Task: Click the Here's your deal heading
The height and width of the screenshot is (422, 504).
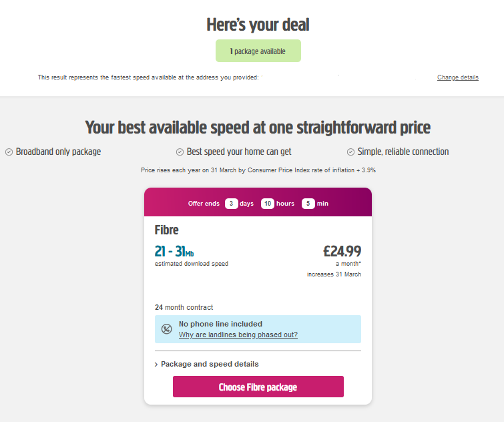Action: tap(258, 25)
